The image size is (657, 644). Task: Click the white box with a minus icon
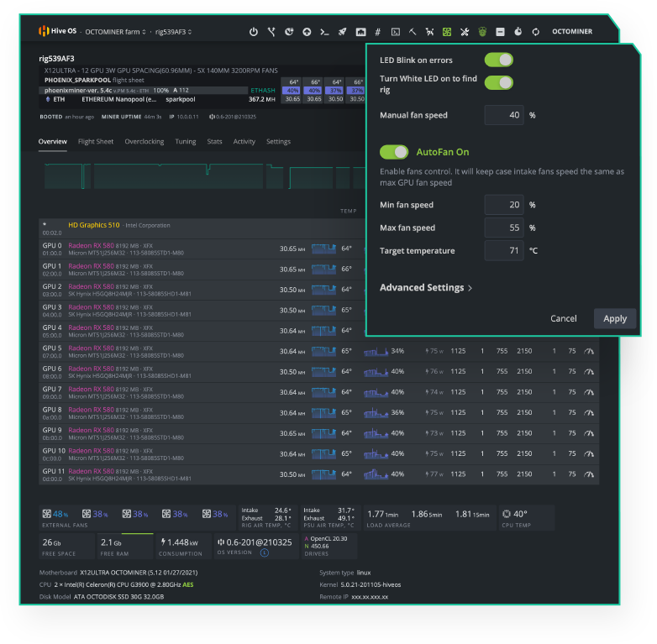coord(500,32)
